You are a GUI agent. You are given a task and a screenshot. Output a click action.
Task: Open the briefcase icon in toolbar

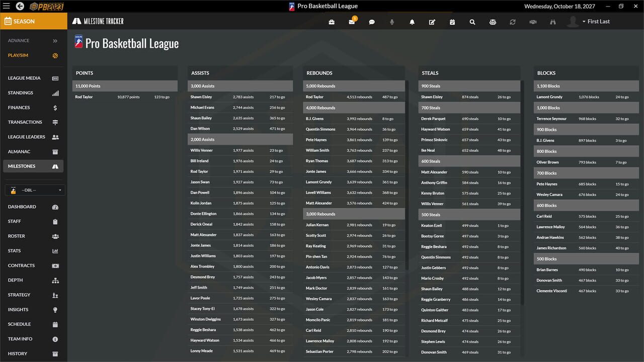coord(332,22)
